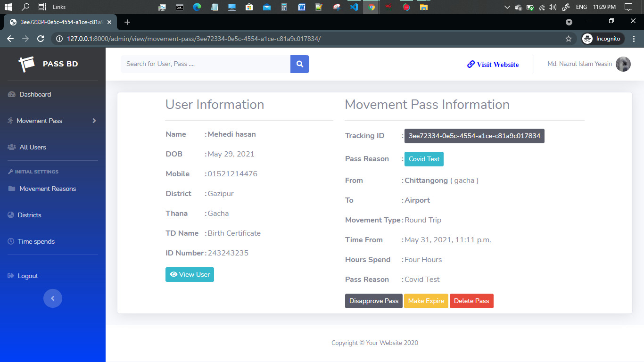Click the Movement Pass walking-person icon
644x362 pixels.
coord(10,121)
